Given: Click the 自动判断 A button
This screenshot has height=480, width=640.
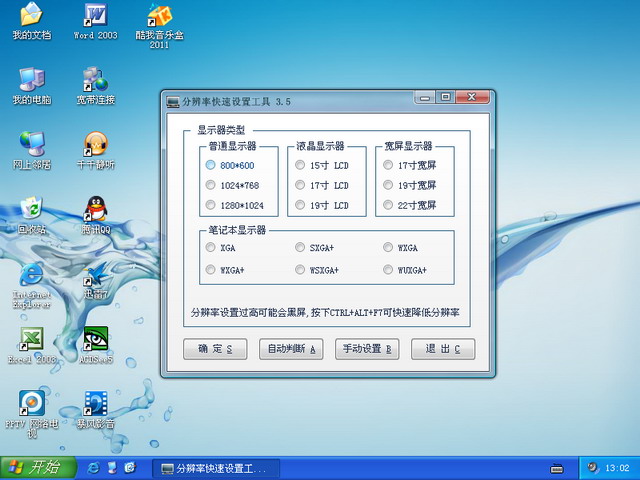Looking at the screenshot, I should point(291,349).
